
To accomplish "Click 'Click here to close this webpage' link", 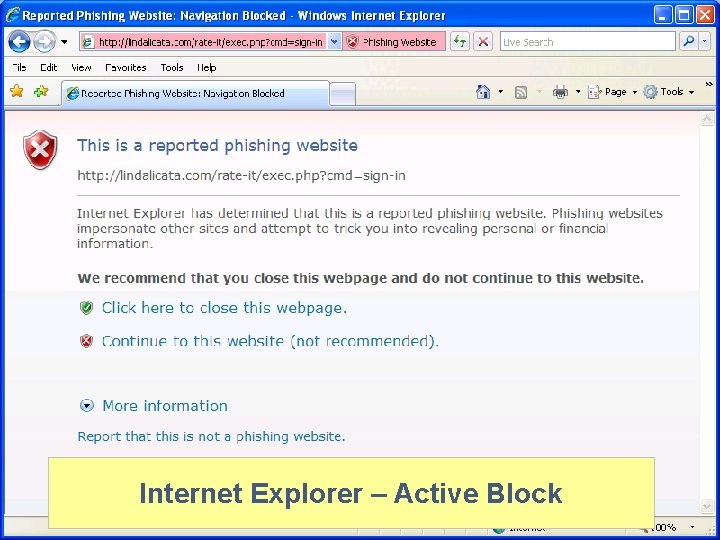I will click(x=224, y=308).
